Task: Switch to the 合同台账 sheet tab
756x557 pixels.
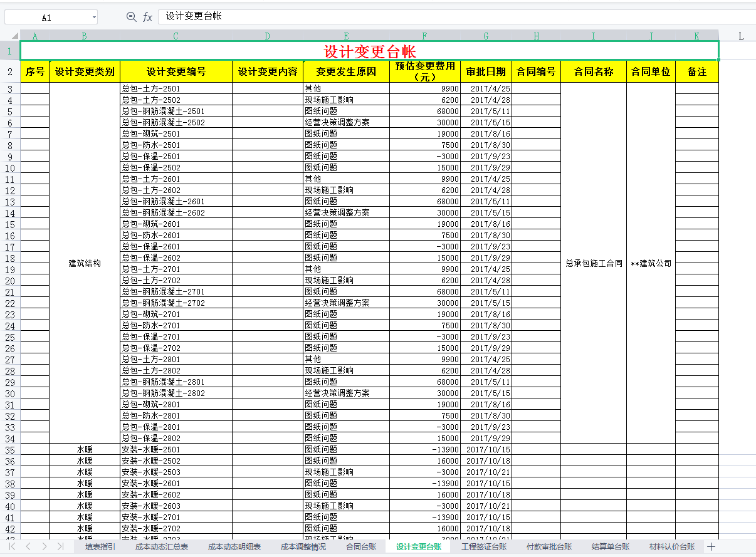Action: pos(361,546)
